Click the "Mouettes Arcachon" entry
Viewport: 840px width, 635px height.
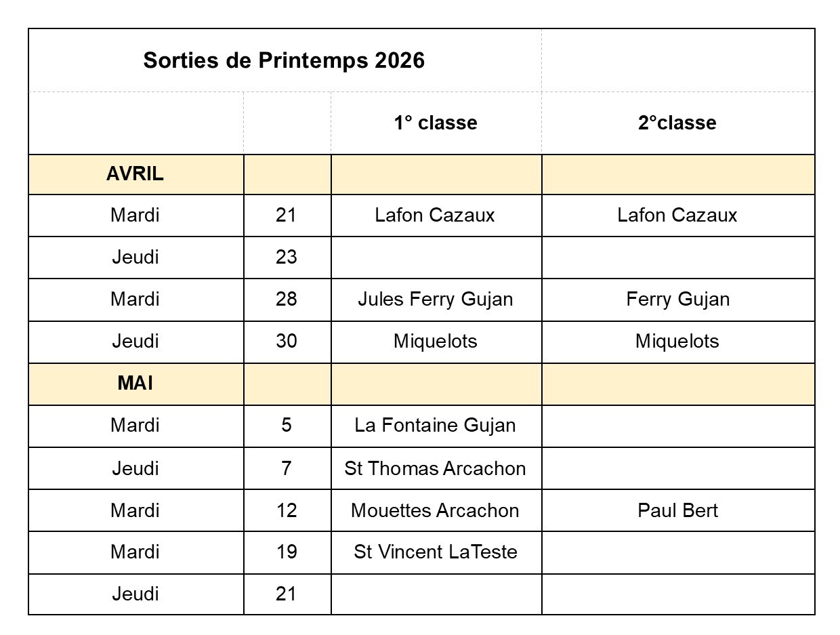click(x=436, y=510)
